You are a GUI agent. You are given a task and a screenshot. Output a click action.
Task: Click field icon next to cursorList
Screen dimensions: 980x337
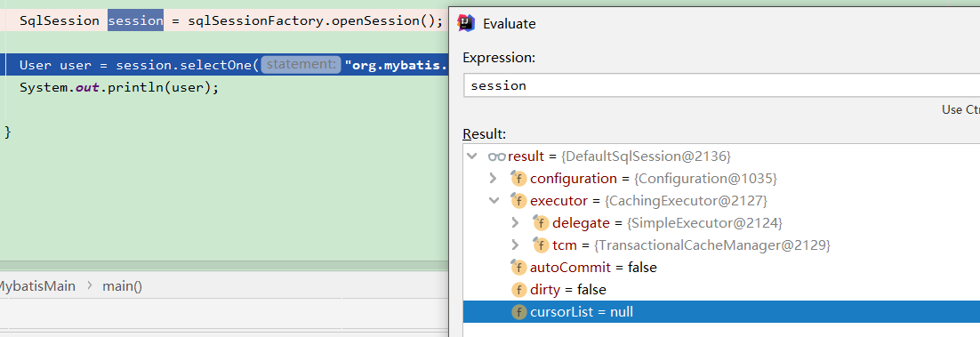click(518, 312)
